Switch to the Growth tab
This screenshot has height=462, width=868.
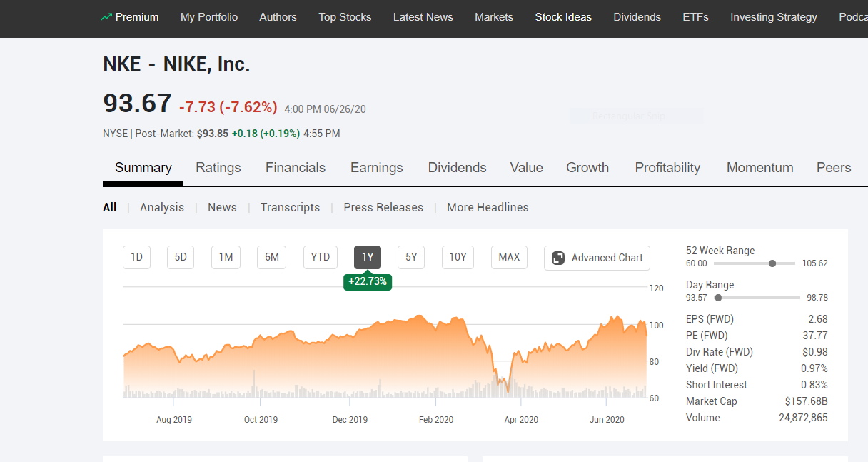587,168
